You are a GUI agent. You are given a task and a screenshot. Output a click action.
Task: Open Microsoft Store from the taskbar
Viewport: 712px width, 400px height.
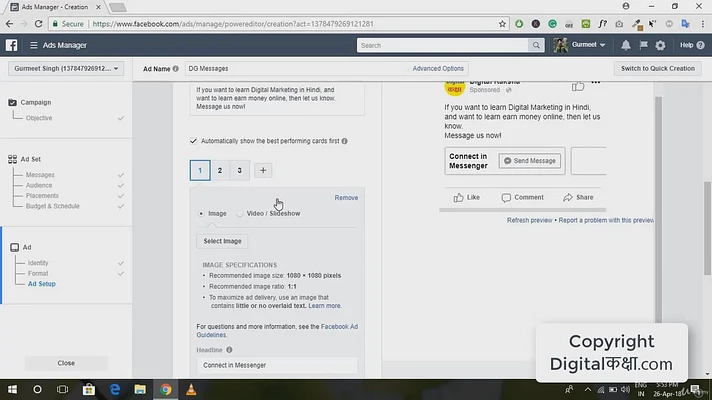click(x=89, y=390)
